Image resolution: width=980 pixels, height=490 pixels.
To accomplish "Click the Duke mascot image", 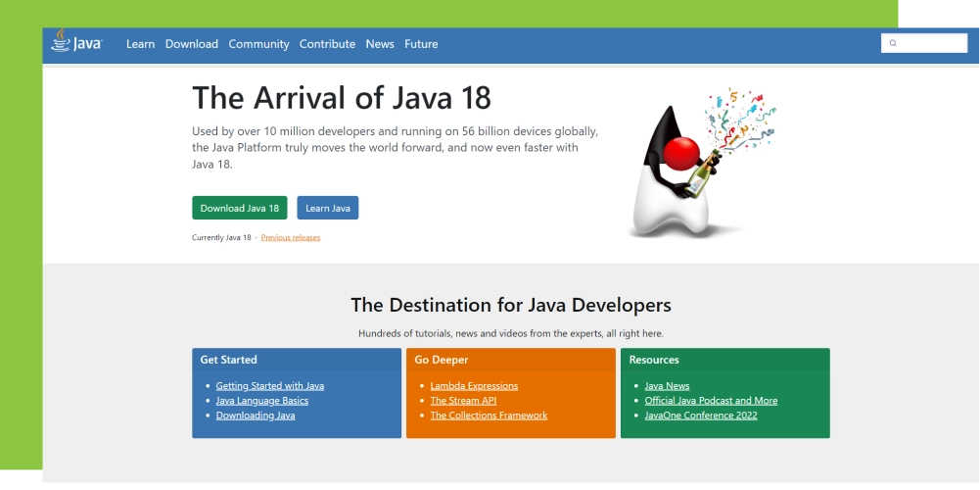I will [700, 164].
